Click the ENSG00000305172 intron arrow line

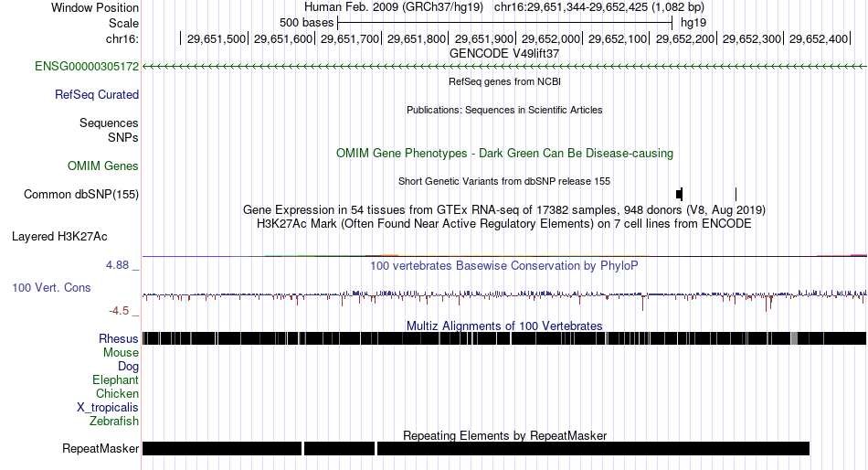pos(504,67)
